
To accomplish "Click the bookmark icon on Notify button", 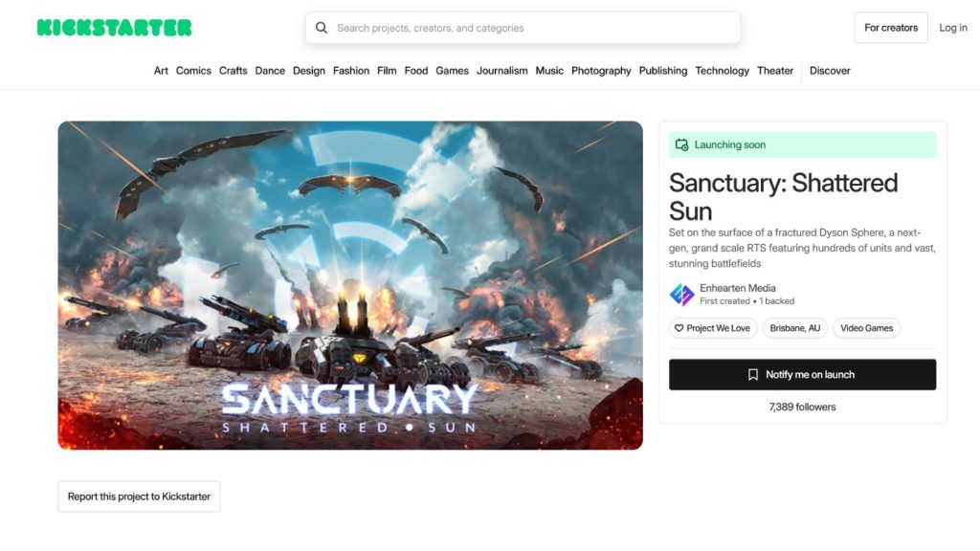I will [753, 375].
